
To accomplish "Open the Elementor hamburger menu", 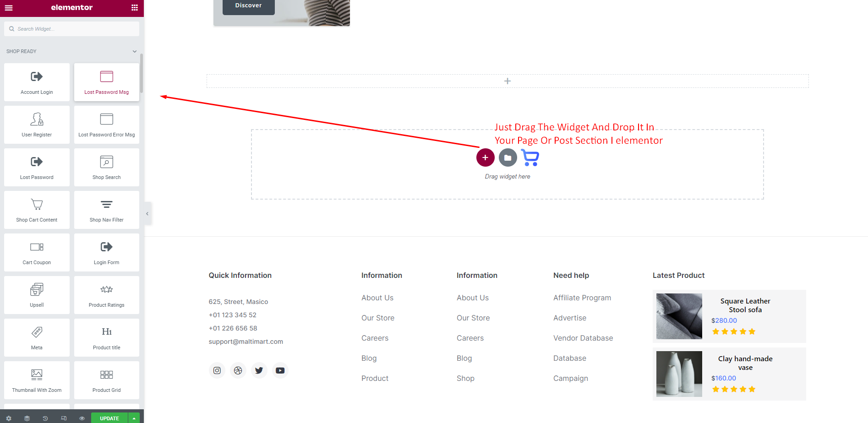I will [9, 8].
